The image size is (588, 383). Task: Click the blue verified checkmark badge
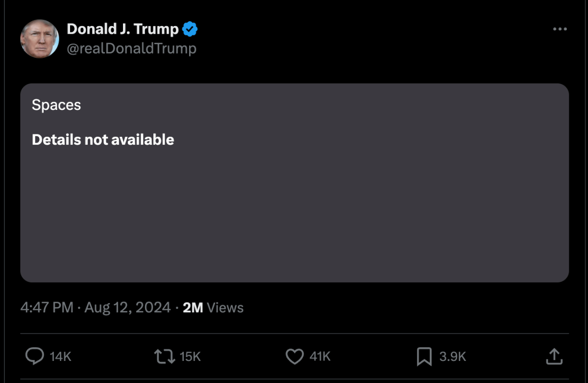point(190,29)
